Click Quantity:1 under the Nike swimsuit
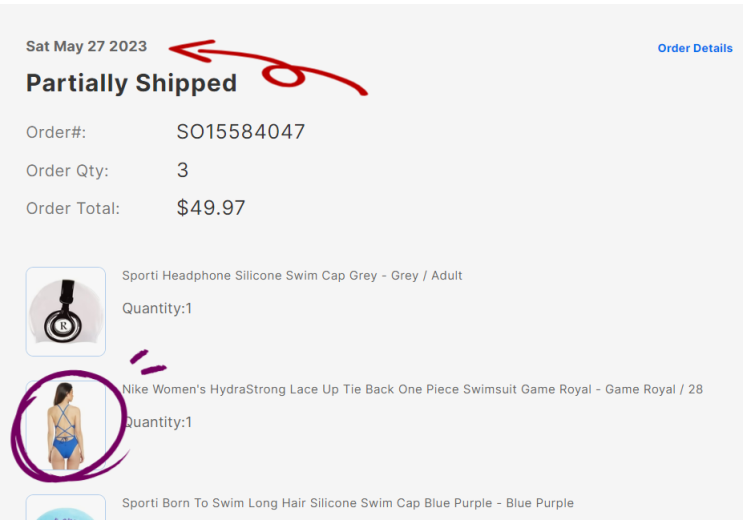Image resolution: width=743 pixels, height=520 pixels. click(157, 422)
